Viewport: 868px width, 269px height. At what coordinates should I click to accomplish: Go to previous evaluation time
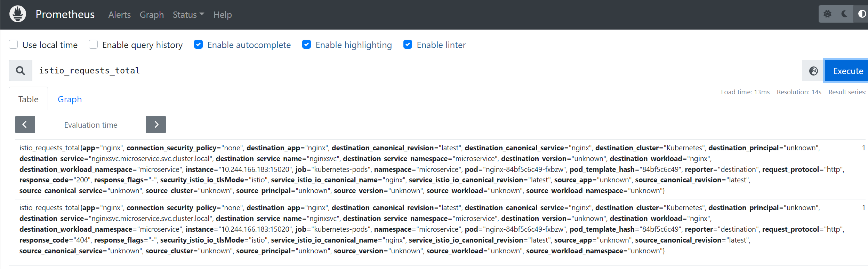tap(25, 125)
